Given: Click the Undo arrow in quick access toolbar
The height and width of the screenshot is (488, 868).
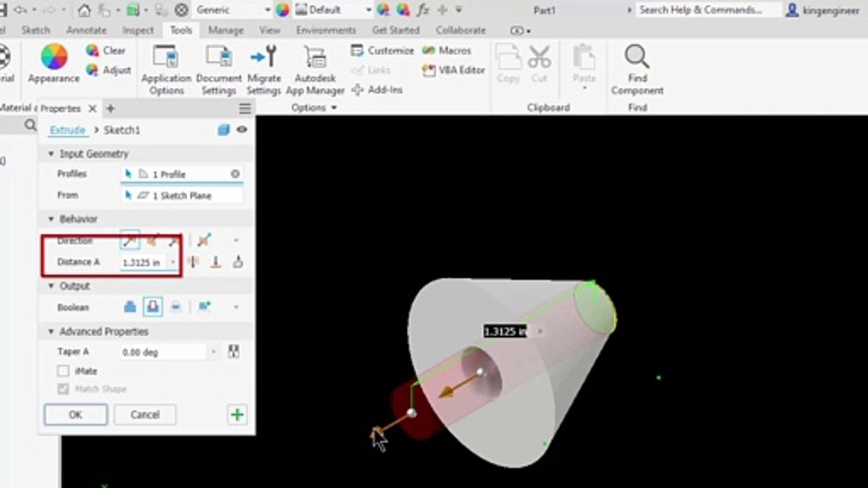Looking at the screenshot, I should [20, 10].
